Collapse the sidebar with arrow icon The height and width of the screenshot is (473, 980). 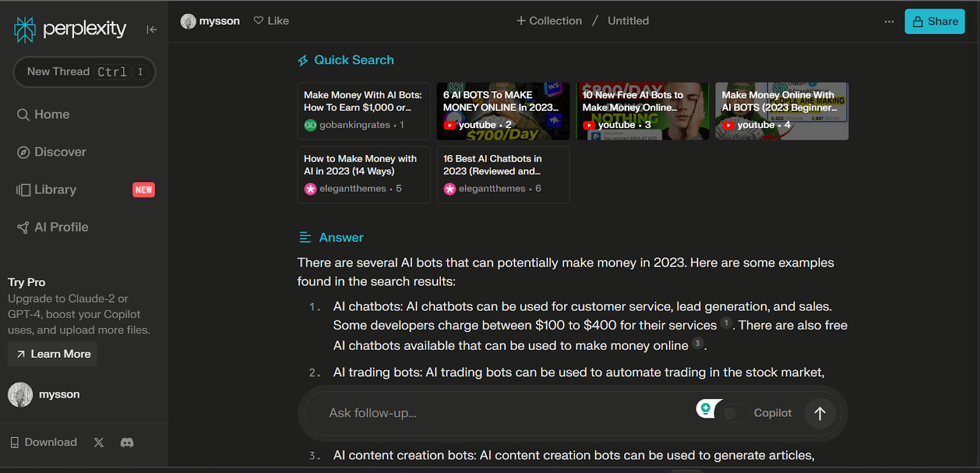(x=152, y=29)
